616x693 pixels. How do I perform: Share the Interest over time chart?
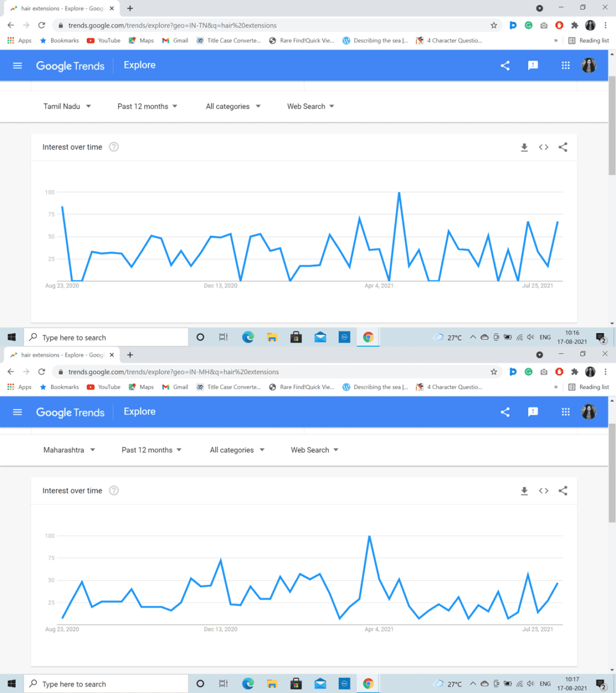563,147
